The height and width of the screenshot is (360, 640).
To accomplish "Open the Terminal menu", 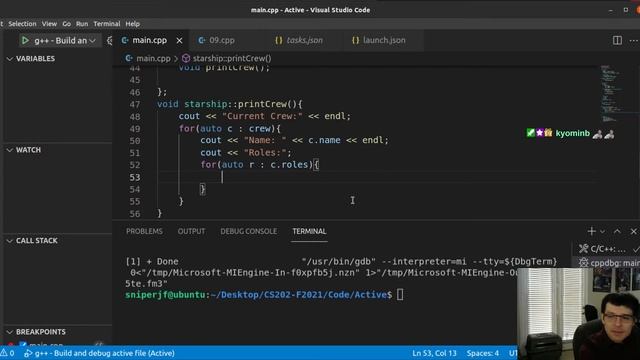I will click(x=107, y=24).
